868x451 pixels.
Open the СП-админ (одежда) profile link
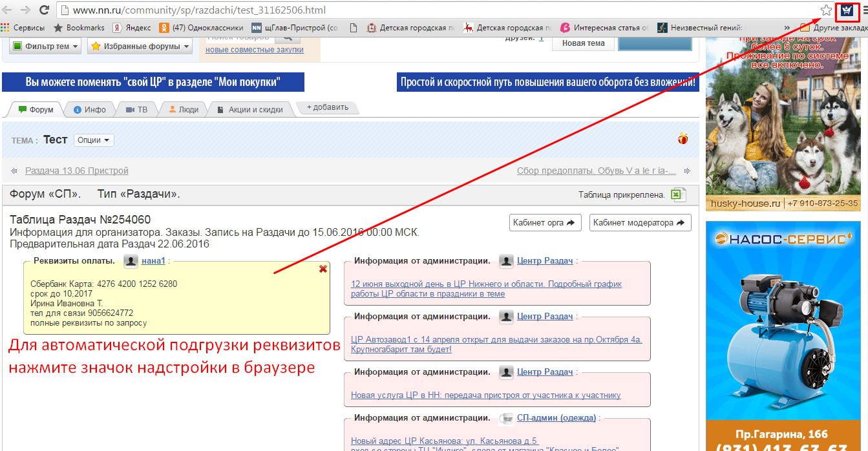click(556, 418)
